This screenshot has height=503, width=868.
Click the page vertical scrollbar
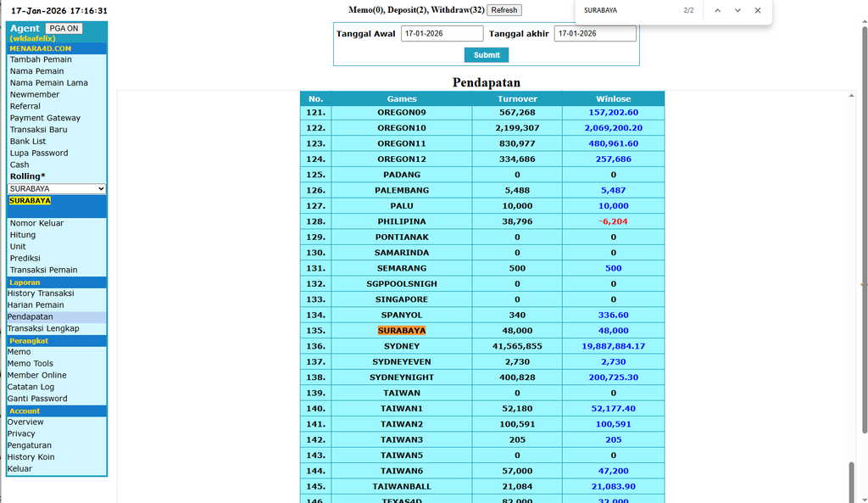coord(864,230)
